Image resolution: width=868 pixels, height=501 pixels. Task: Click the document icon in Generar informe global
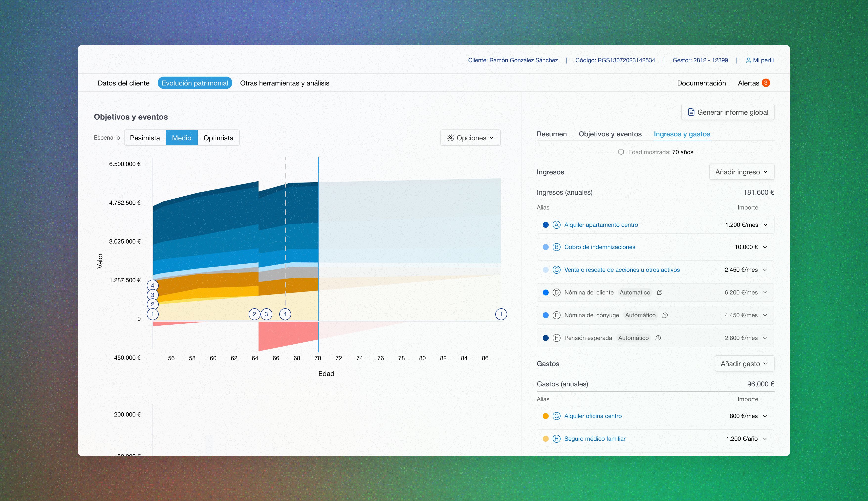[691, 112]
